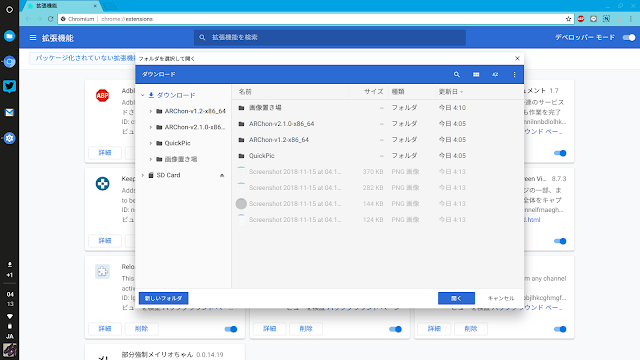Select the 370 KB Screenshot file
The image size is (640, 360).
pyautogui.click(x=378, y=172)
